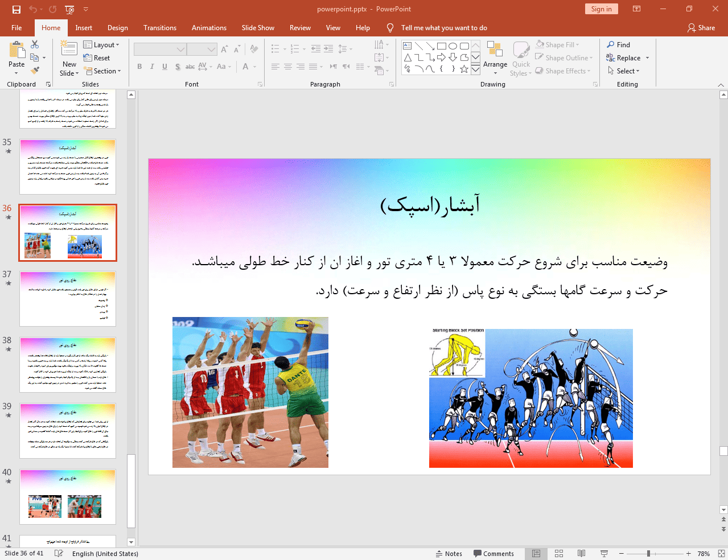Open the Layout dropdown
Screen dimensions: 728x560
(101, 45)
